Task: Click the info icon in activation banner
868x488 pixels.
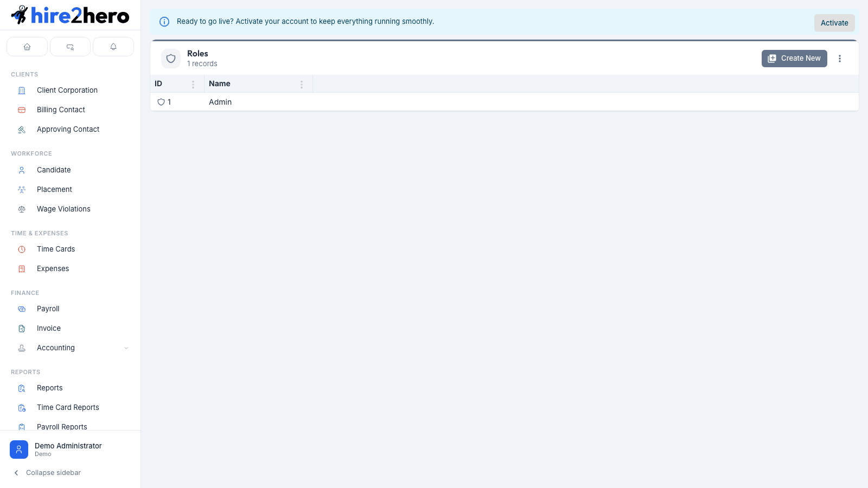Action: pos(164,22)
